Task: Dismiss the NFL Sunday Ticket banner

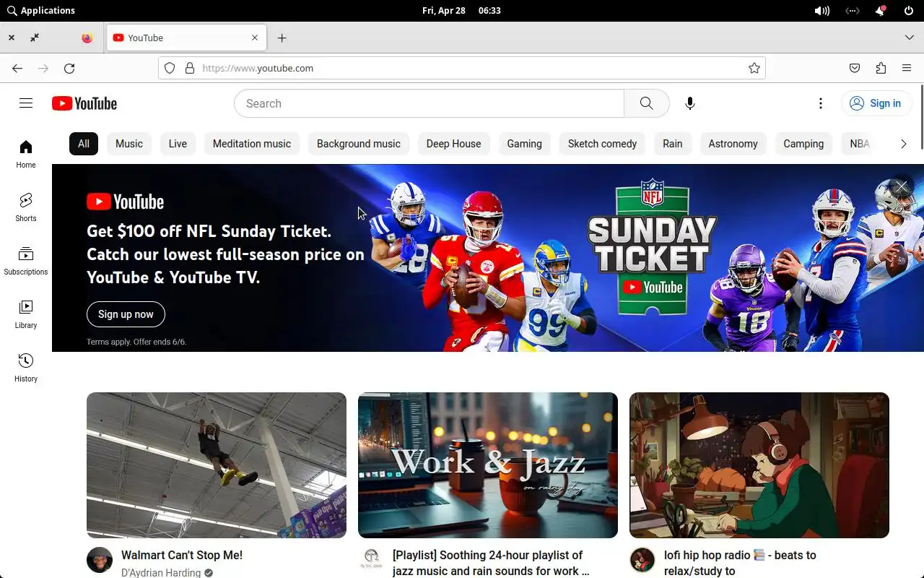Action: click(902, 187)
